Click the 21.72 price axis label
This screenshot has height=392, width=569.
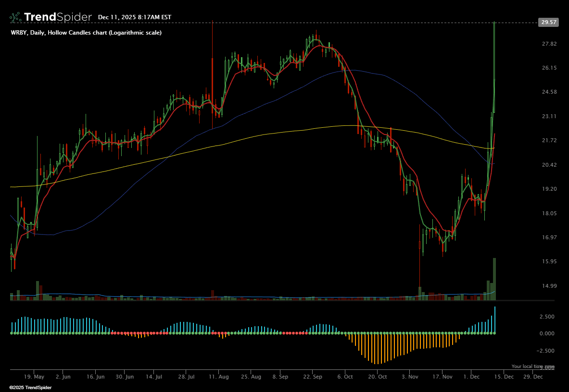[549, 140]
